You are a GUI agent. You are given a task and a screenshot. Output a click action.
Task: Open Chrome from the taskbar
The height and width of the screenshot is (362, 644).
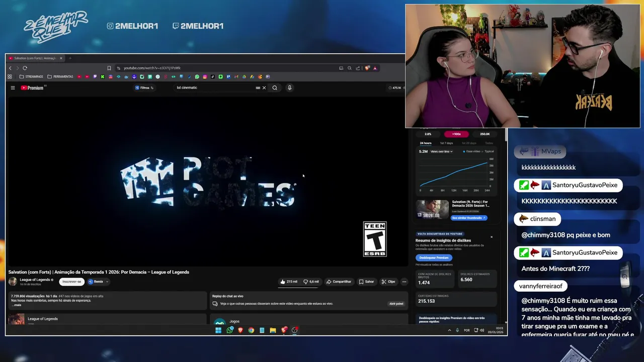pyautogui.click(x=251, y=330)
